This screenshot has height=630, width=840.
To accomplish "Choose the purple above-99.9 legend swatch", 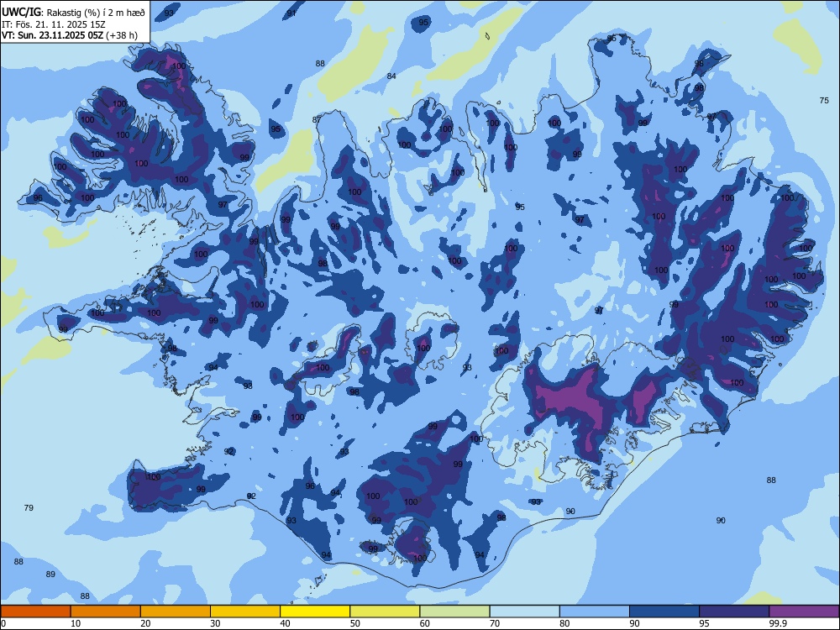I will tap(804, 612).
